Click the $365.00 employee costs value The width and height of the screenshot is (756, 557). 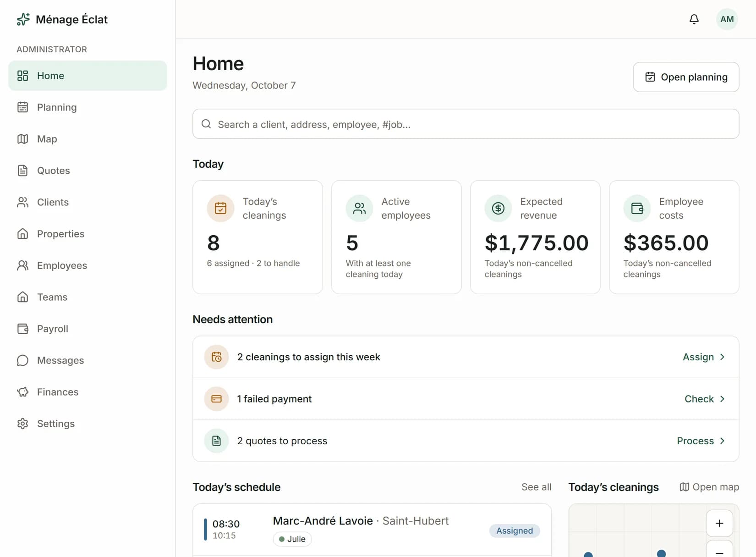pyautogui.click(x=666, y=243)
